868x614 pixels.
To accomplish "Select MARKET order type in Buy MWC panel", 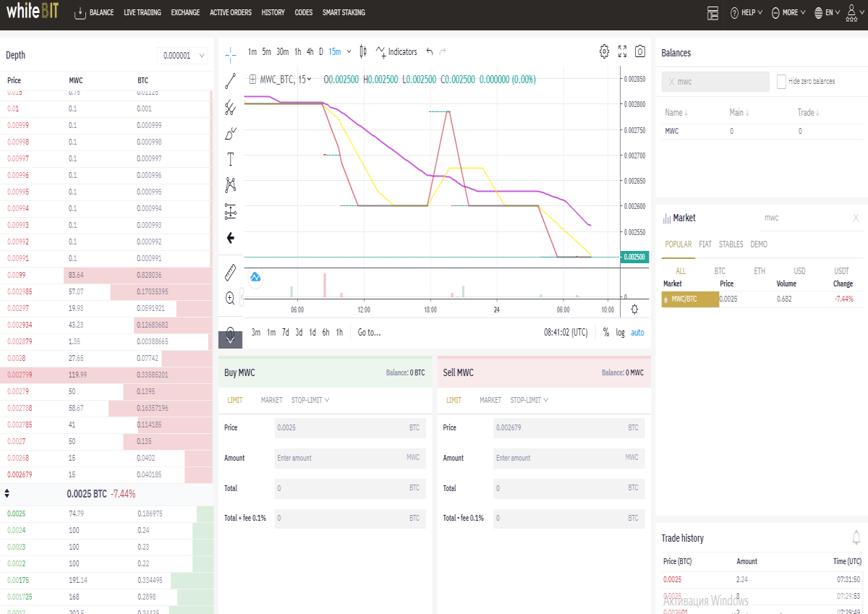I will (x=271, y=400).
